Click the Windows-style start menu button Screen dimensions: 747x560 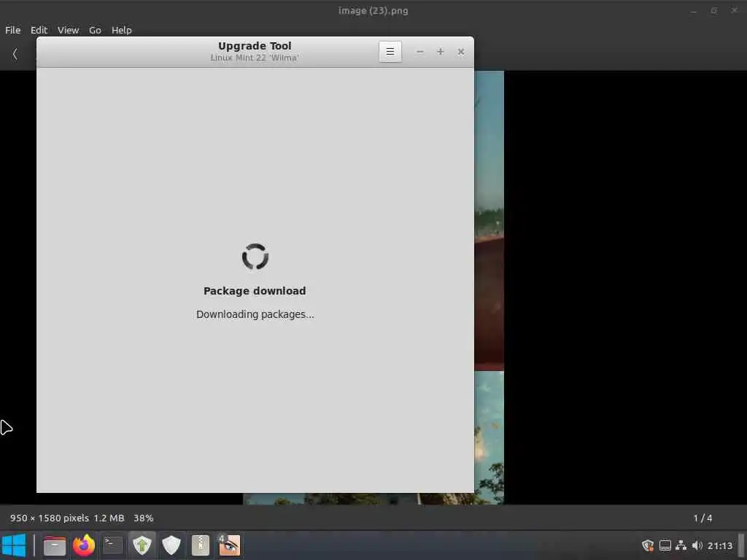(x=13, y=545)
